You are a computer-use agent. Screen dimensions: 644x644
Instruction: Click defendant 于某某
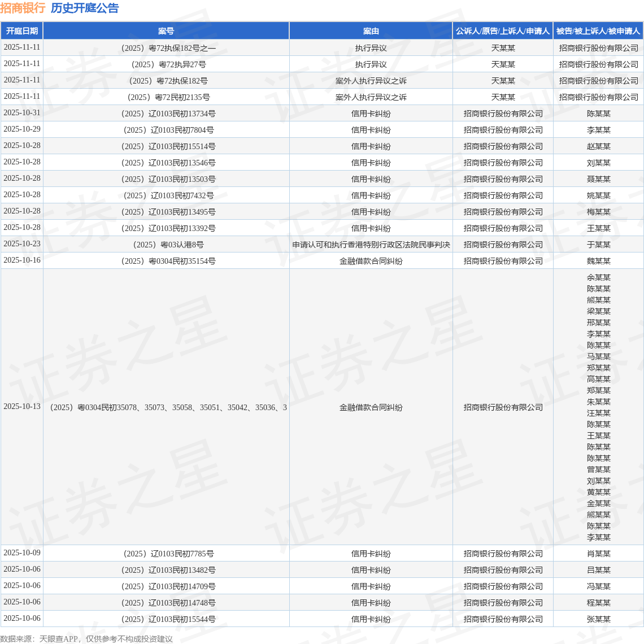coord(598,245)
